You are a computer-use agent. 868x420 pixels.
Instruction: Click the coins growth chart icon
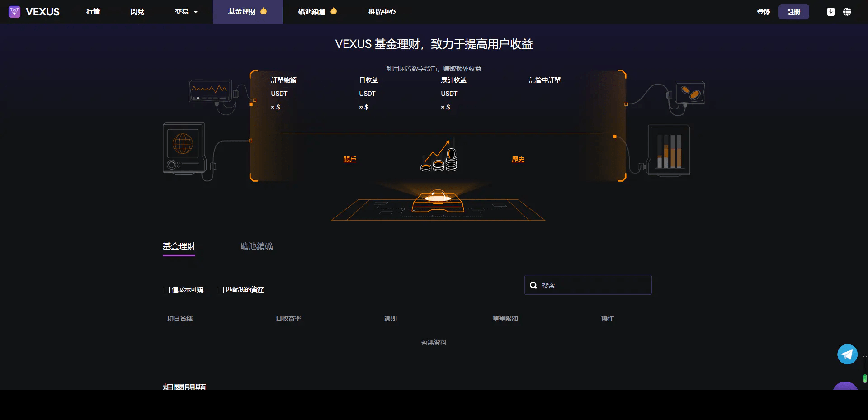click(439, 156)
